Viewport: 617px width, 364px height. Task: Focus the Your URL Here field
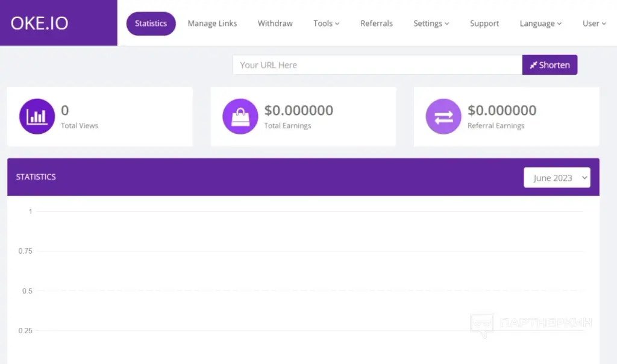point(377,65)
